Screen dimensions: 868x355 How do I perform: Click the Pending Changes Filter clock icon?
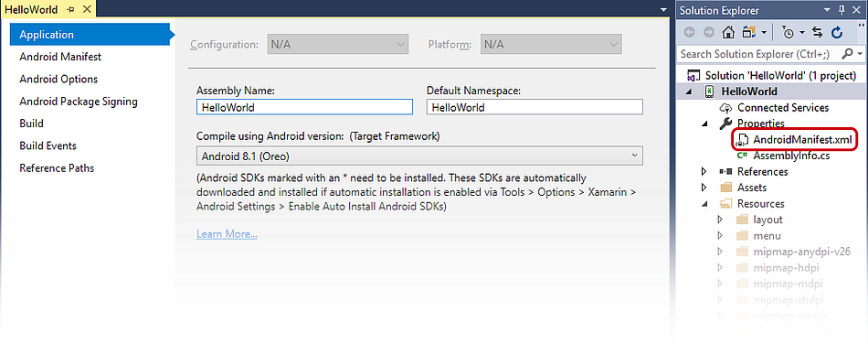tap(789, 32)
